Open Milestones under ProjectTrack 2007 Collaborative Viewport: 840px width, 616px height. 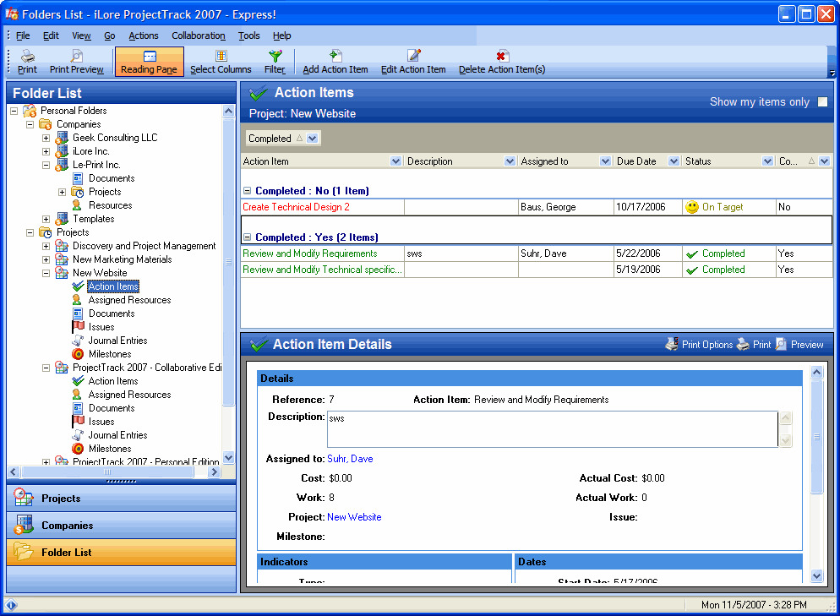tap(110, 449)
